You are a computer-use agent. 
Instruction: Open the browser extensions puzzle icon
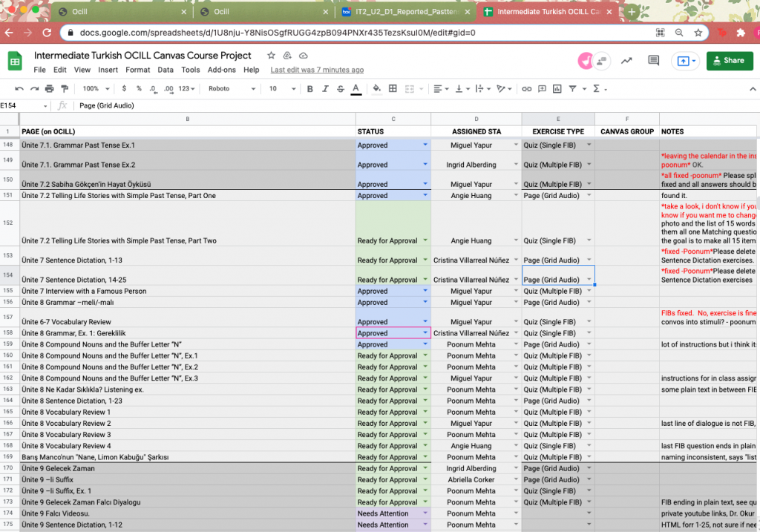pyautogui.click(x=740, y=33)
